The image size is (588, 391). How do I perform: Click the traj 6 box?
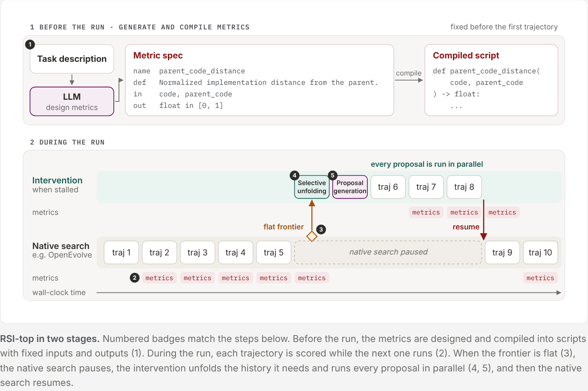tap(388, 187)
